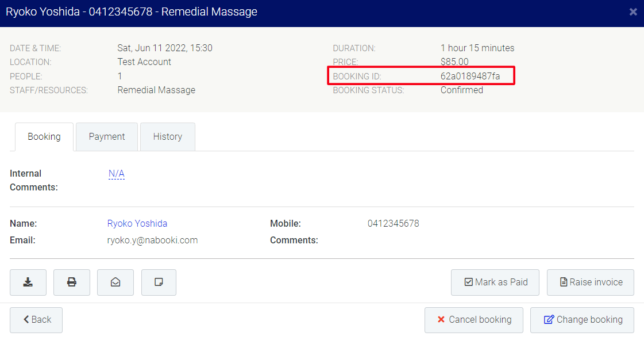Email the booking using the envelope icon
Viewport: 644px width, 340px height.
(115, 282)
